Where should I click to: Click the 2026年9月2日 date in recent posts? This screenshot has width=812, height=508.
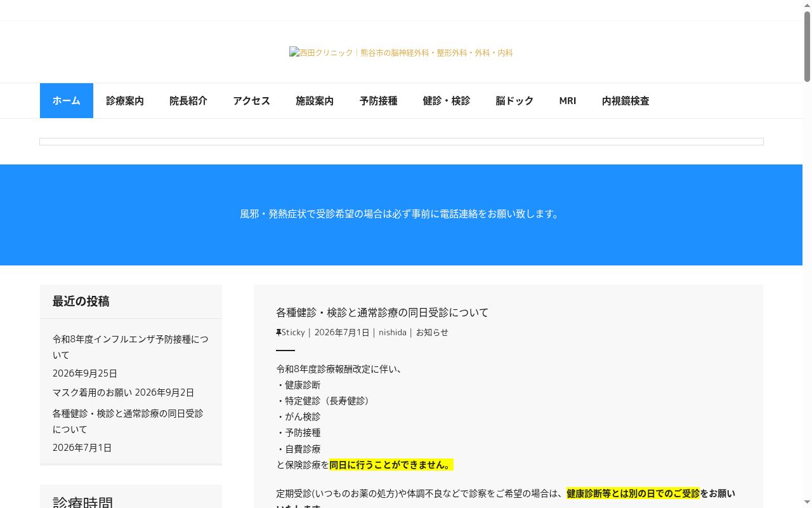pyautogui.click(x=165, y=392)
